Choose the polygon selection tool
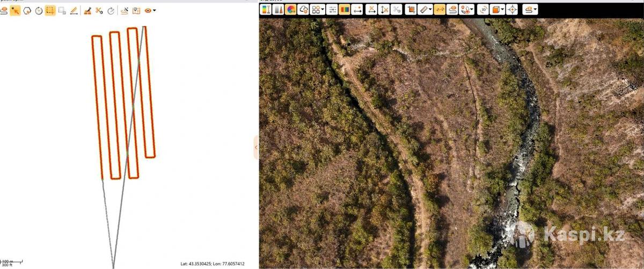644x269 pixels. click(27, 10)
